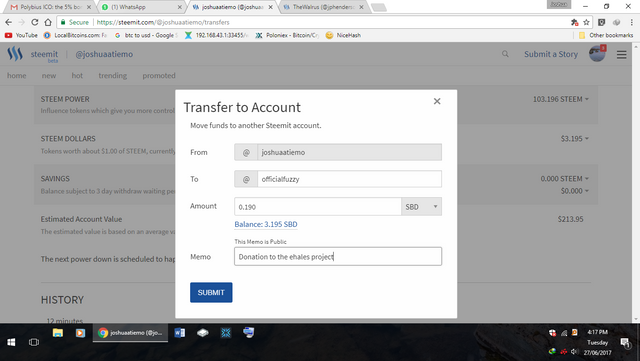Open the btc to usd Google bookmark
640x361 pixels.
(x=146, y=35)
